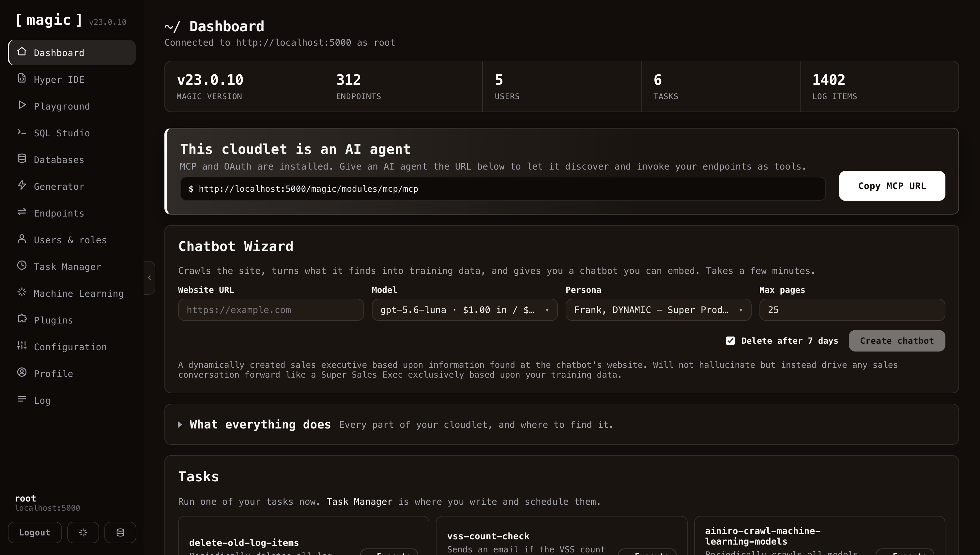Open Generator via the lightning-bolt icon
The height and width of the screenshot is (555, 980).
[22, 186]
